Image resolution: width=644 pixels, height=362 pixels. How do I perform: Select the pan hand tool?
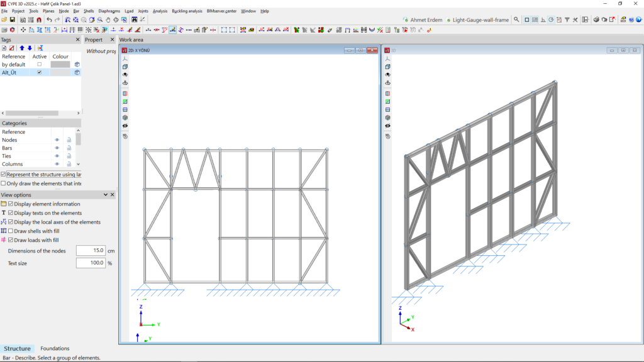click(108, 20)
